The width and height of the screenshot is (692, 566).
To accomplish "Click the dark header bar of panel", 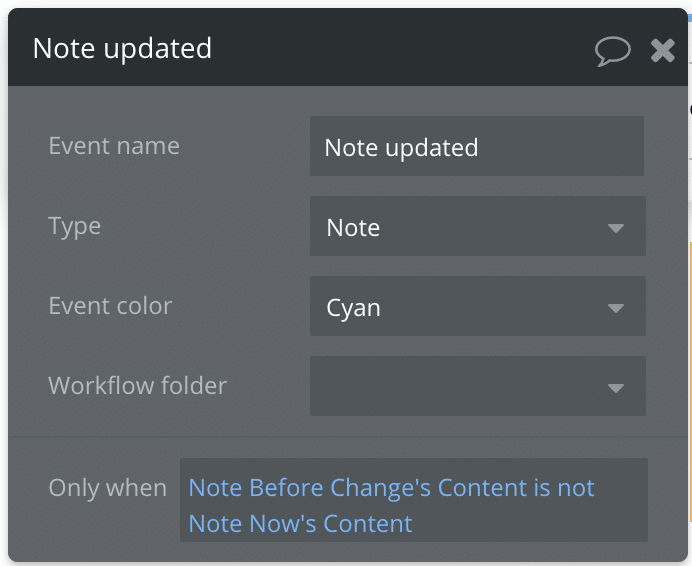I will [x=400, y=48].
